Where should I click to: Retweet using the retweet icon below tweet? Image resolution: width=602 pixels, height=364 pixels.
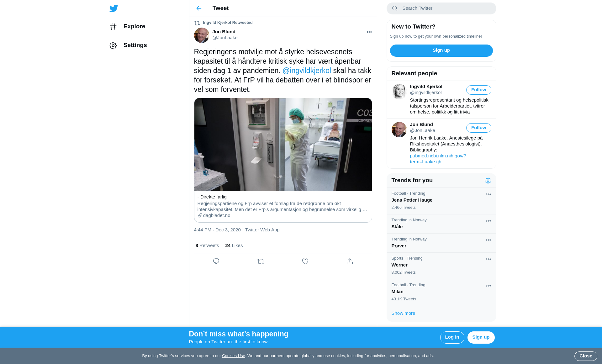click(x=261, y=261)
